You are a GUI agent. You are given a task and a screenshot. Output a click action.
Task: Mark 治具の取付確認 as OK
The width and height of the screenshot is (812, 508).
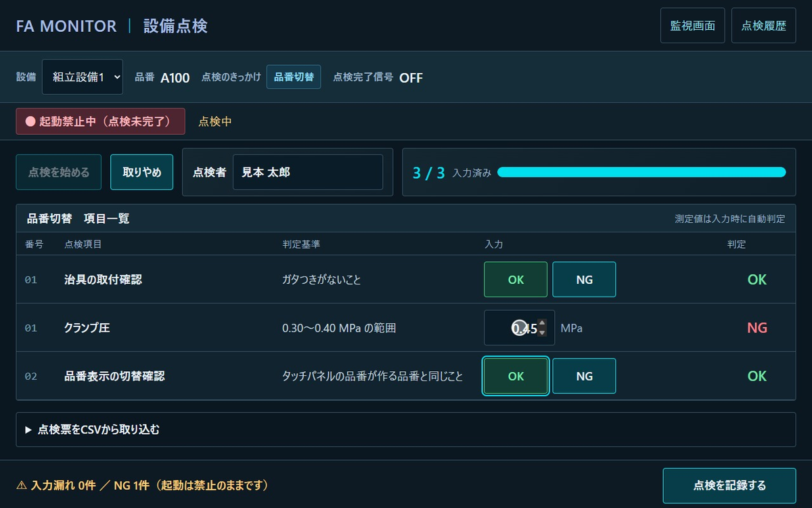pyautogui.click(x=516, y=279)
